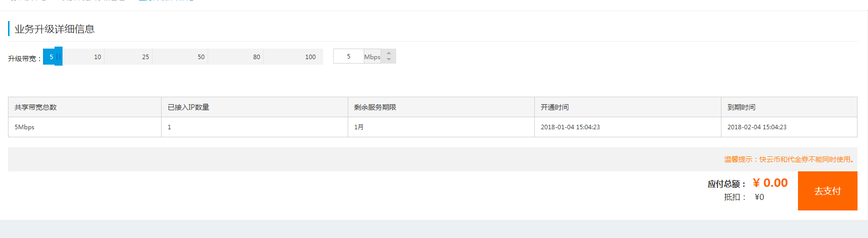Decrease bandwidth with the down arrow
868x238 pixels.
tap(389, 60)
